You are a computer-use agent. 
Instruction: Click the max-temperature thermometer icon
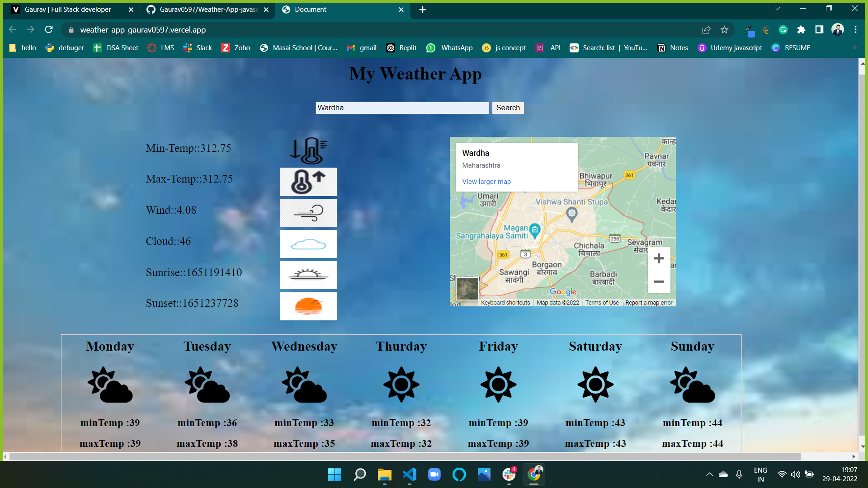308,182
